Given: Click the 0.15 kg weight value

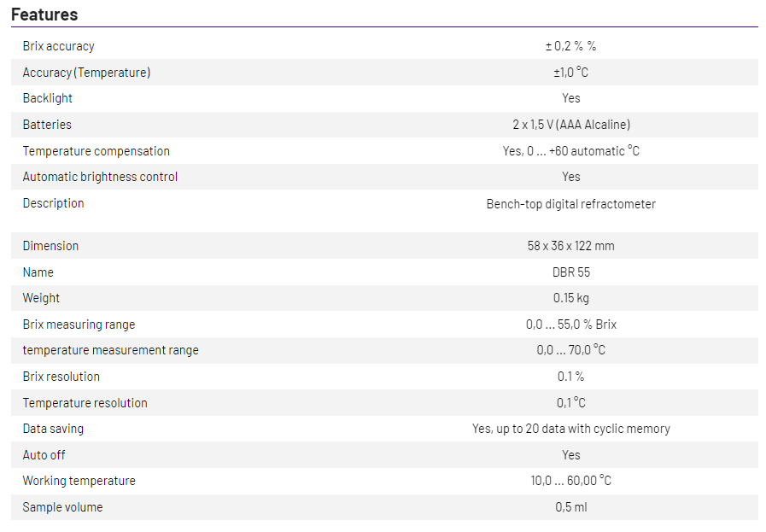Looking at the screenshot, I should [570, 298].
